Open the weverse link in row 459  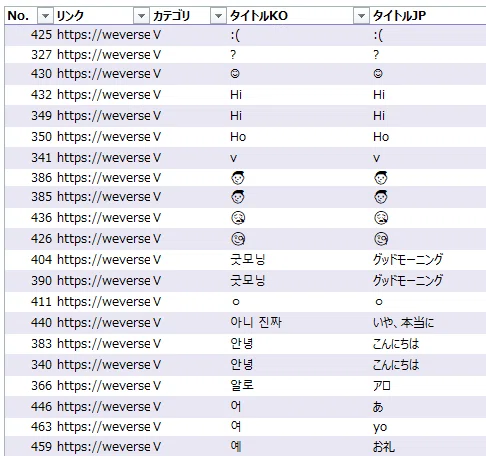pos(104,447)
